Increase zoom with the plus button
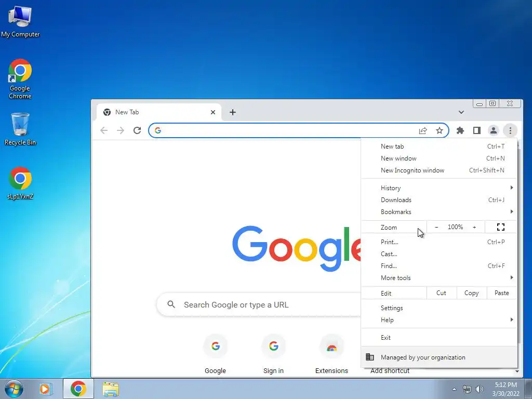This screenshot has height=399, width=532. click(x=474, y=227)
